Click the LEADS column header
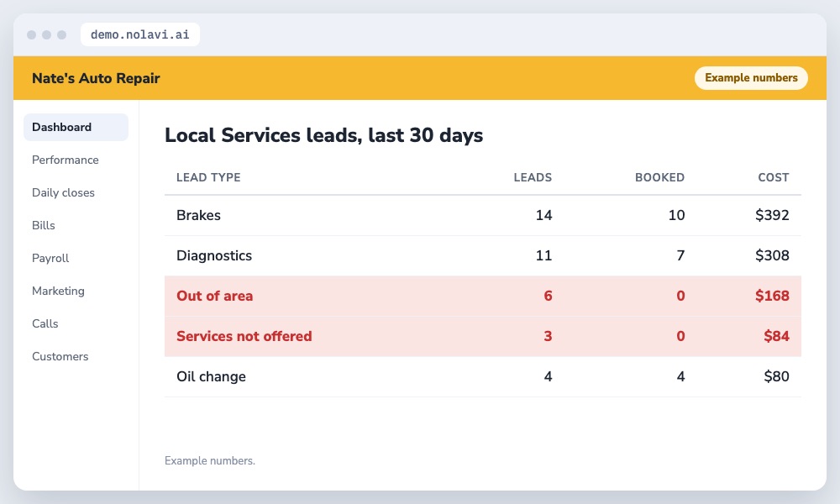Image resolution: width=840 pixels, height=504 pixels. [x=533, y=177]
